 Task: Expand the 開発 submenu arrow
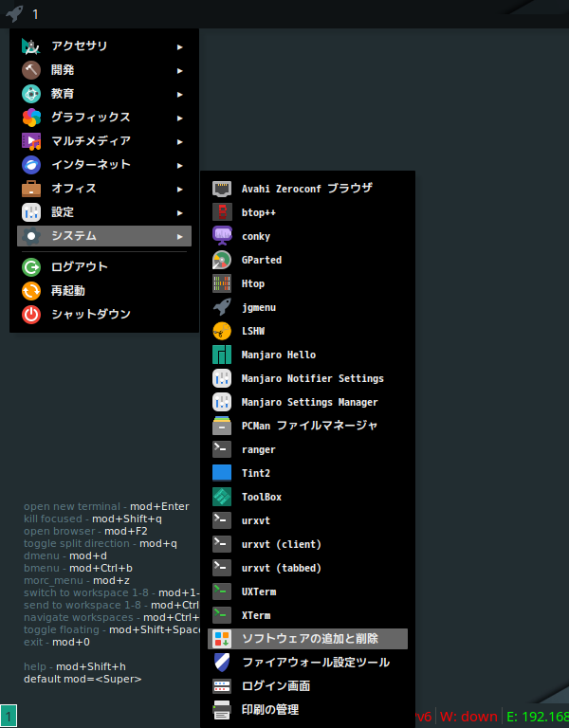[180, 70]
